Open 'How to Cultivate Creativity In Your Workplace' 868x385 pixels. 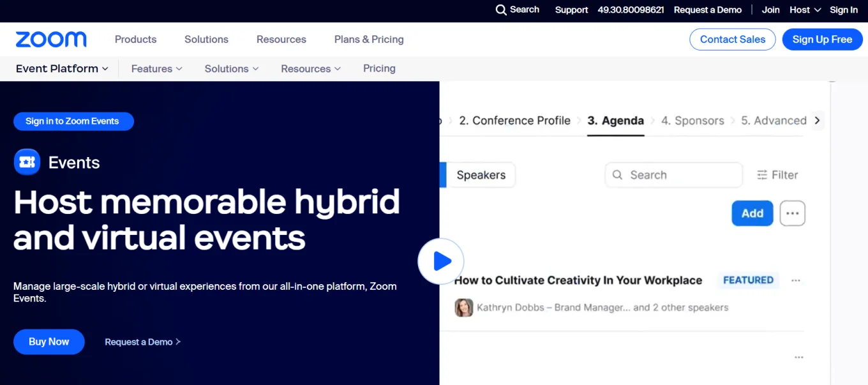click(x=578, y=280)
